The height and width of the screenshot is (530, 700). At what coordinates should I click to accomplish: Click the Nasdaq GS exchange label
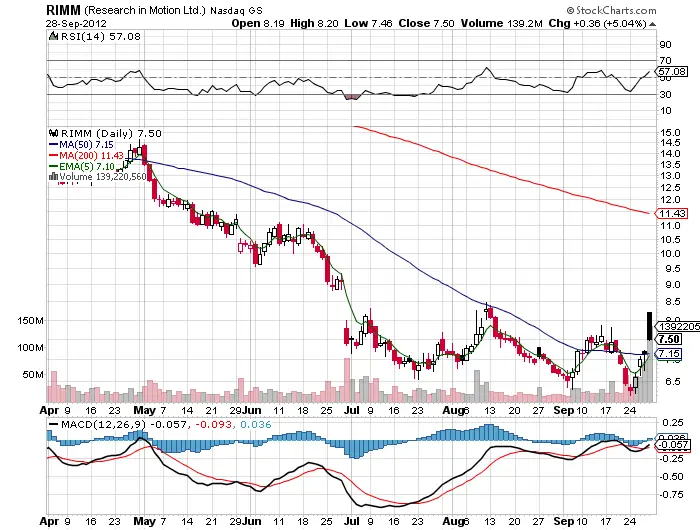pyautogui.click(x=236, y=10)
